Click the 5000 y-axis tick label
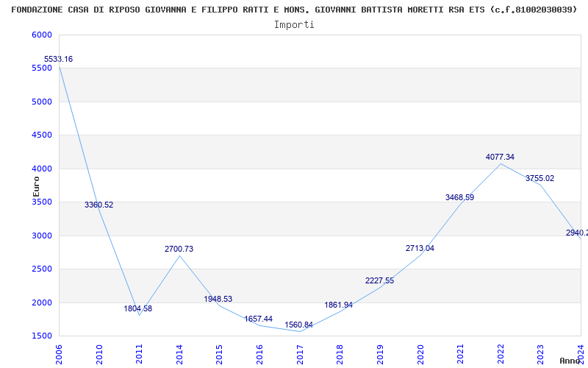Screen dimensions: 588x368 (x=40, y=102)
